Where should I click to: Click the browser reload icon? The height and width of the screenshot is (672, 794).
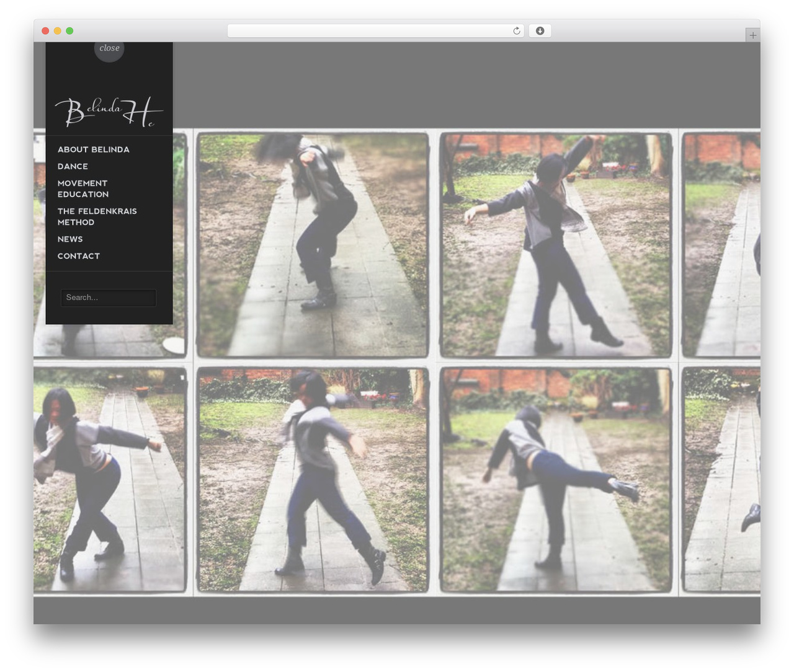click(x=516, y=31)
